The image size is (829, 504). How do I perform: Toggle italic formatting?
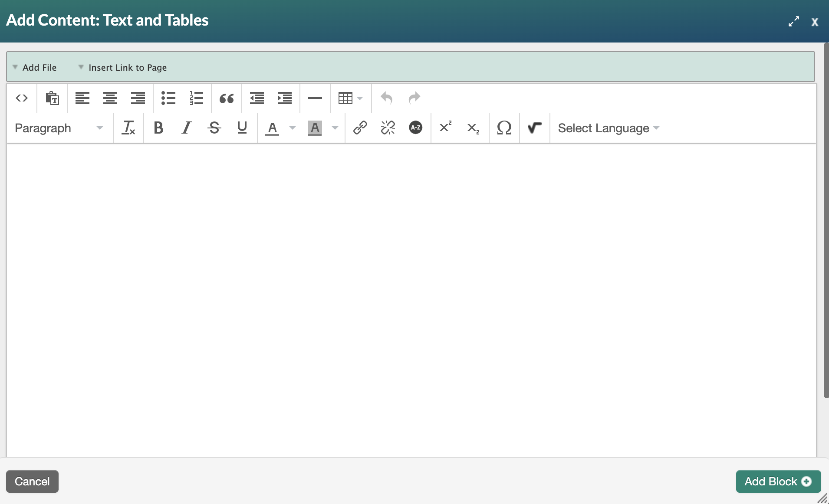click(187, 128)
